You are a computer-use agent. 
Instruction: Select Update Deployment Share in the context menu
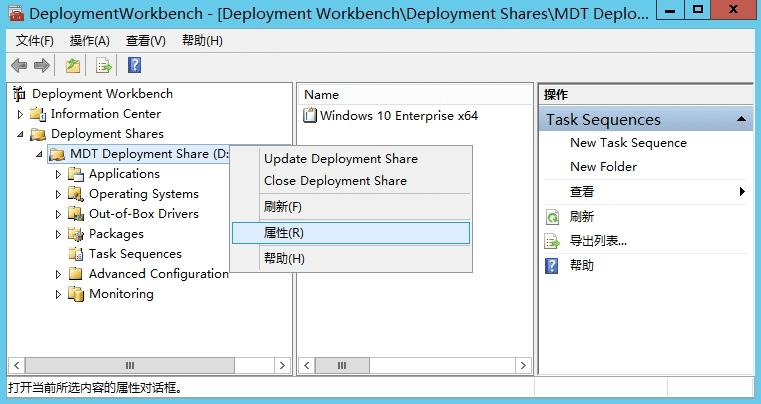click(x=340, y=159)
